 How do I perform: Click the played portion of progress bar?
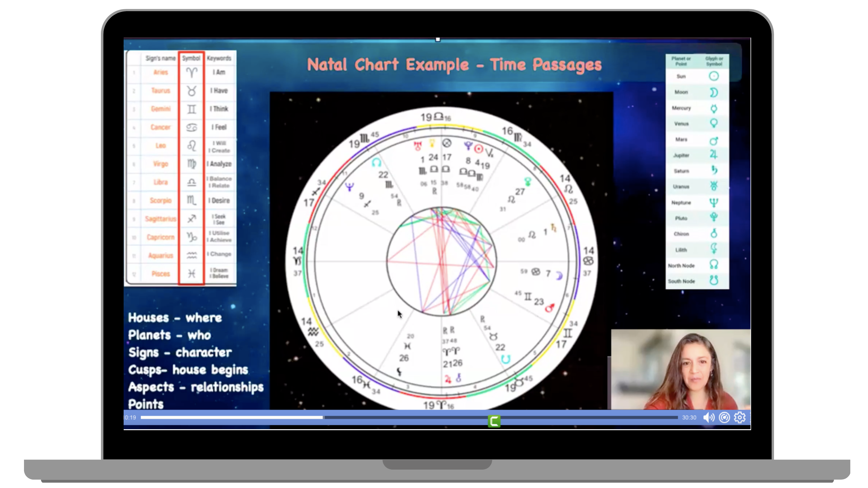point(232,418)
